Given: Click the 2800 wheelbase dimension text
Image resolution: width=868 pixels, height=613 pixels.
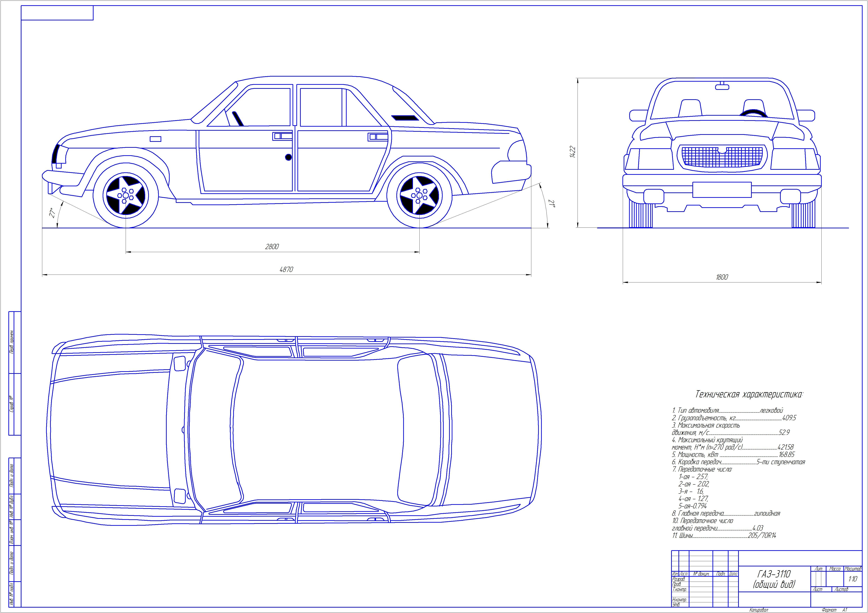Looking at the screenshot, I should coord(272,247).
